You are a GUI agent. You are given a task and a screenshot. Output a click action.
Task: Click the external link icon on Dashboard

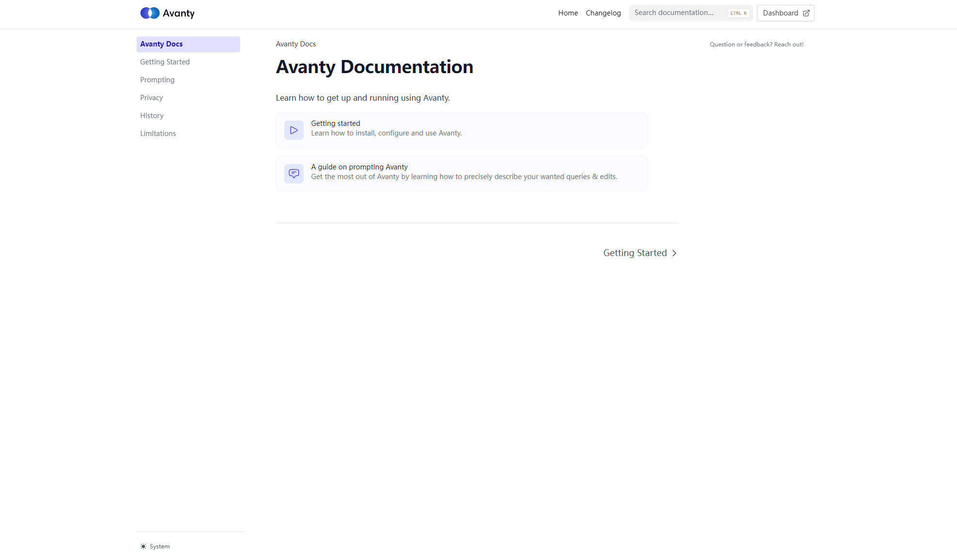coord(806,13)
